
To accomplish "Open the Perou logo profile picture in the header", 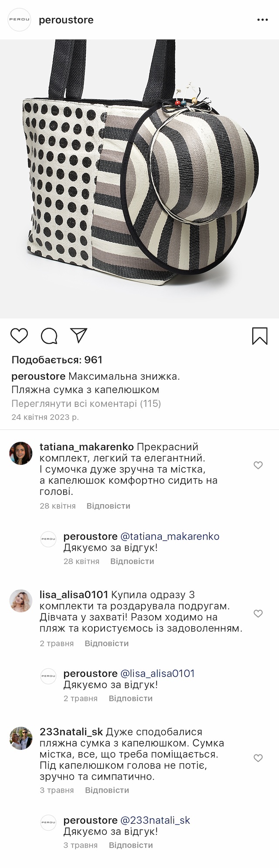I will (x=20, y=20).
